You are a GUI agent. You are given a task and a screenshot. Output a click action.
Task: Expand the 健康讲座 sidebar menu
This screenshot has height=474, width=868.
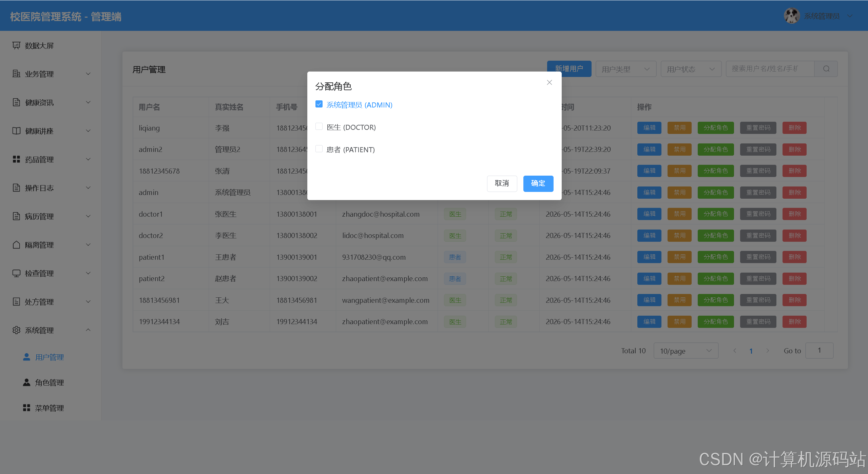tap(51, 131)
